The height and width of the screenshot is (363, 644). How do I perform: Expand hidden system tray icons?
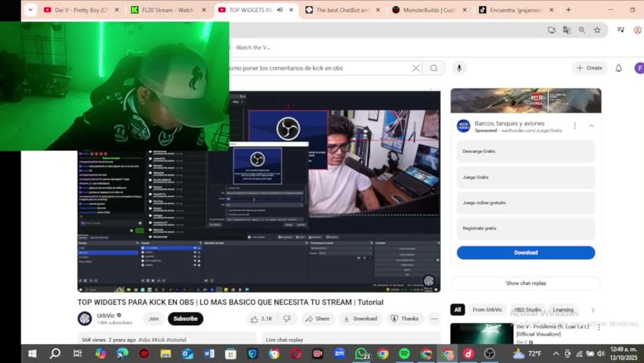(556, 354)
